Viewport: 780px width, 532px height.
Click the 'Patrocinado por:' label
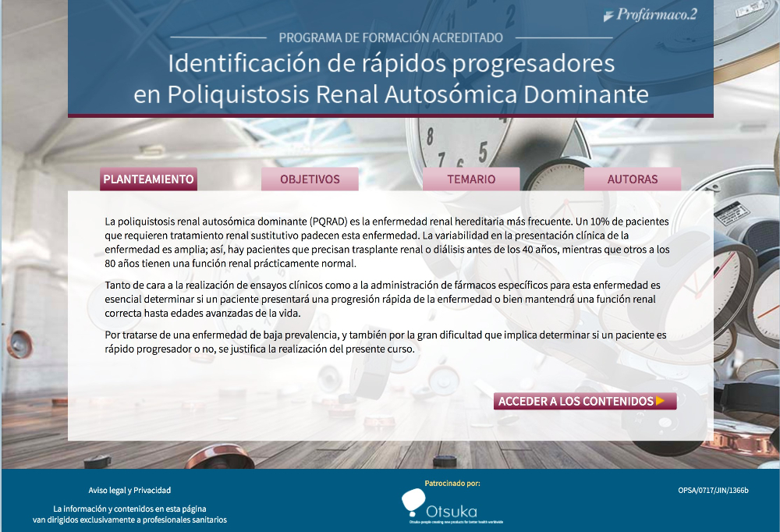point(452,483)
